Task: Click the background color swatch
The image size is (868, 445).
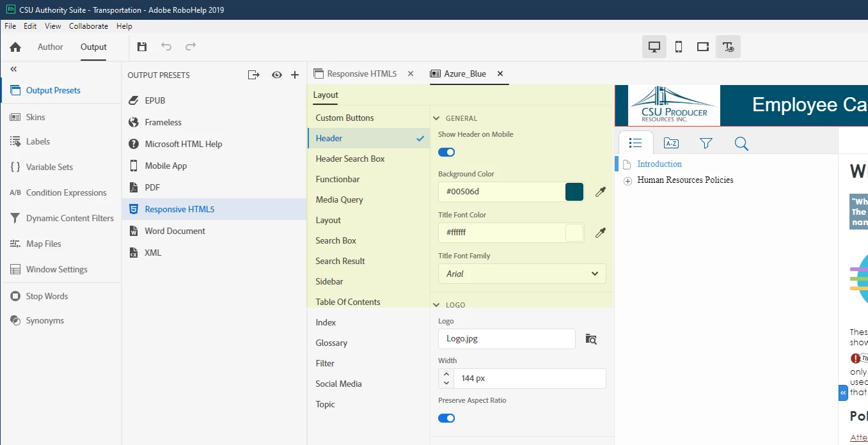Action: [x=574, y=192]
